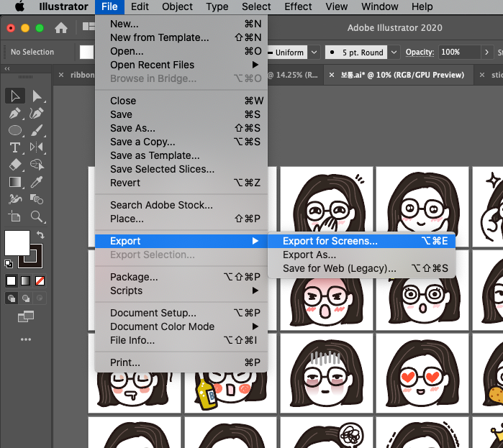This screenshot has width=503, height=448.
Task: Collapse the toolbar with double arrows
Action: (x=7, y=68)
